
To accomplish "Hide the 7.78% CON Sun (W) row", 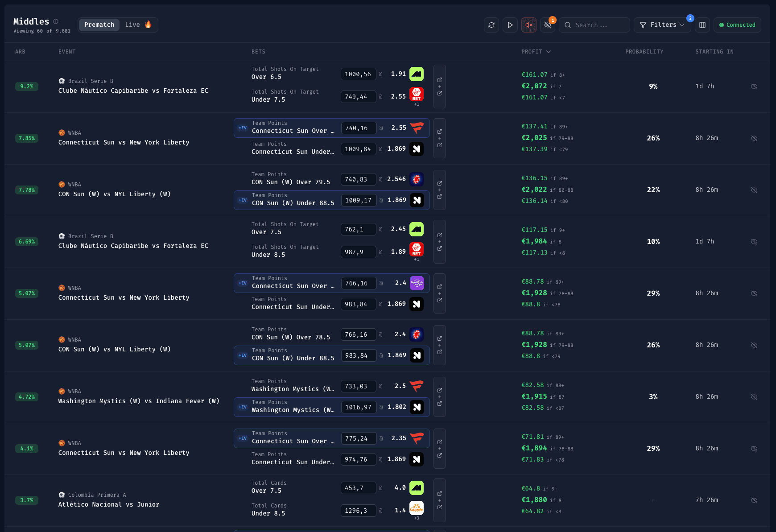I will pos(754,190).
